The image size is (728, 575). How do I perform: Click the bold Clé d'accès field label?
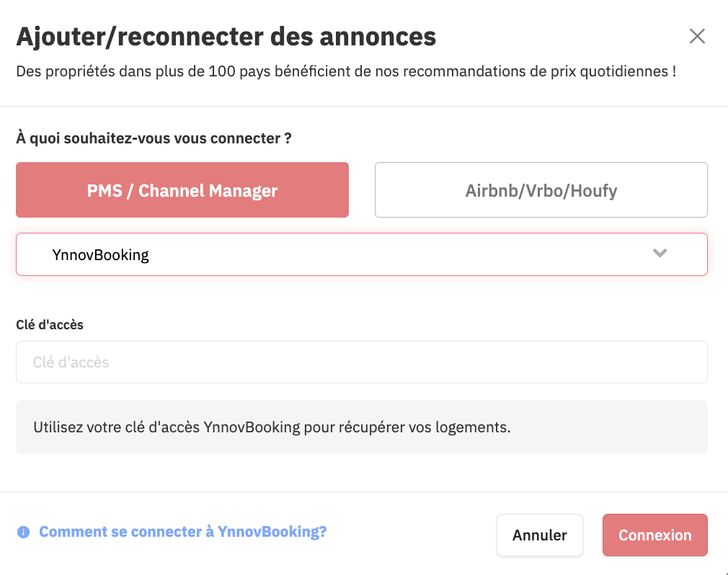click(50, 324)
